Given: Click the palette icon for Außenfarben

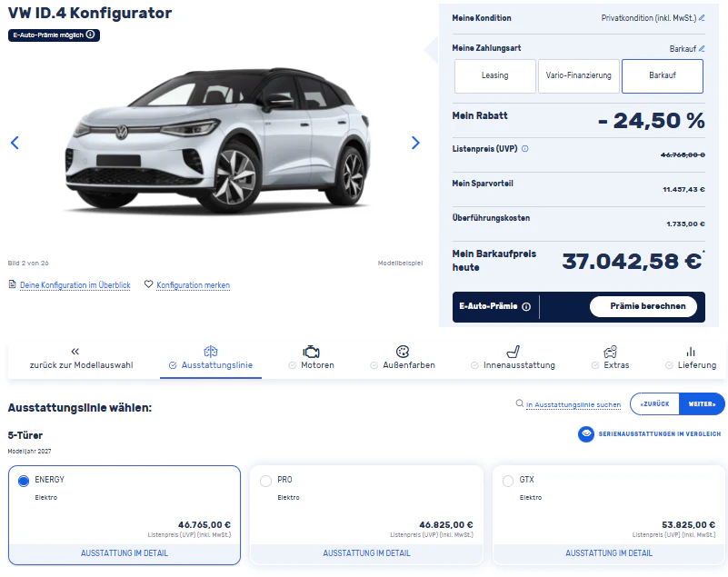Looking at the screenshot, I should [x=403, y=352].
